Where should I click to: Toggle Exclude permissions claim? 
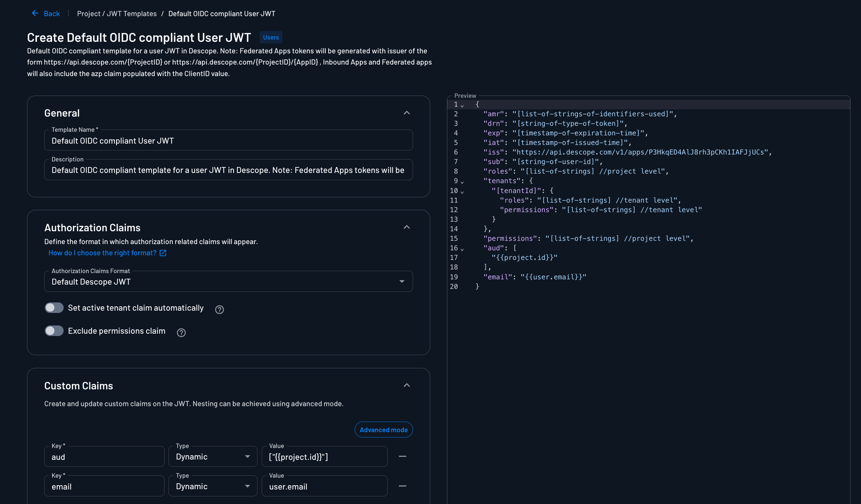[54, 331]
